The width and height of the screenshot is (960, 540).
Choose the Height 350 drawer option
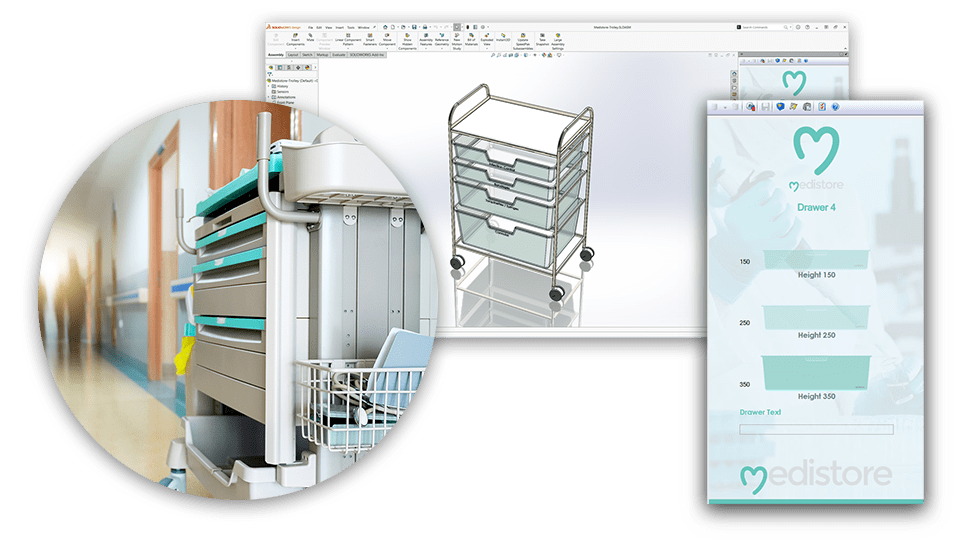click(x=815, y=372)
